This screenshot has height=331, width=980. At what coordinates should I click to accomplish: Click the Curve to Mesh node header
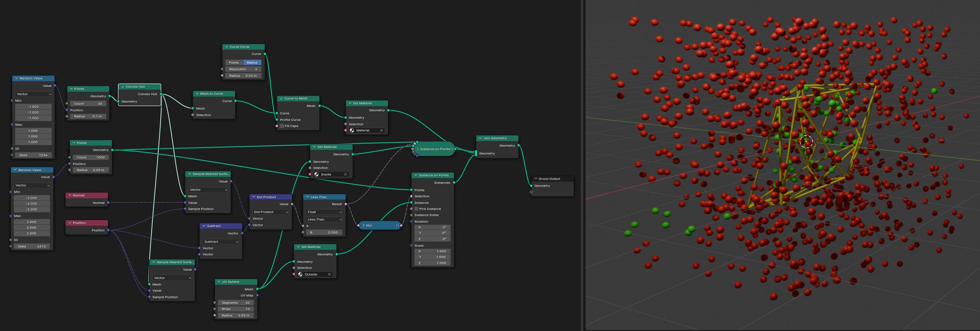point(298,98)
